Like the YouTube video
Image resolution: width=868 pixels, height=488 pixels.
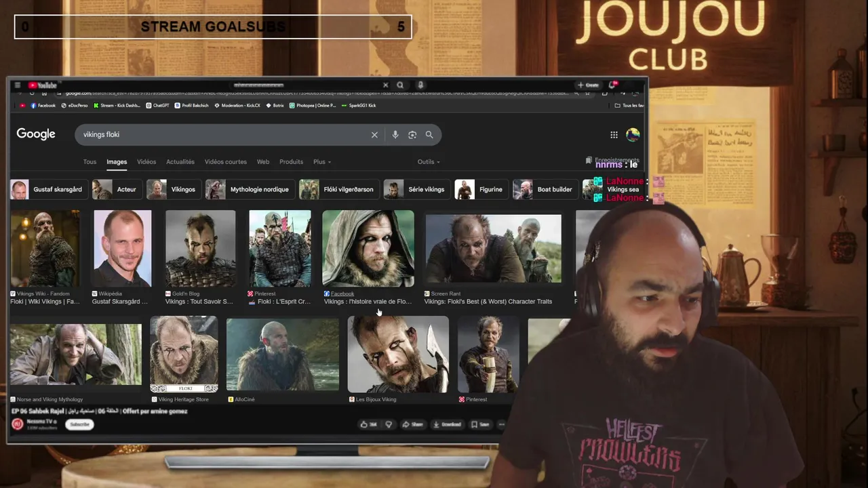(369, 424)
